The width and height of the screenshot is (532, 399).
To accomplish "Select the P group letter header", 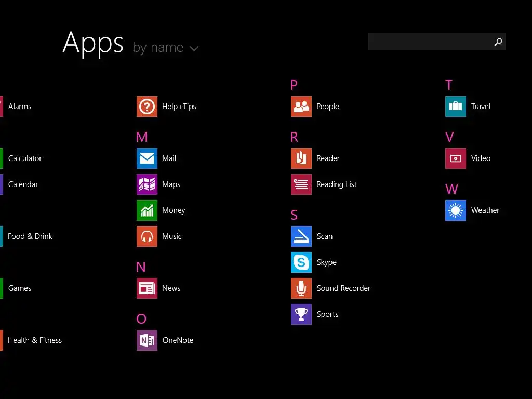I will [294, 85].
